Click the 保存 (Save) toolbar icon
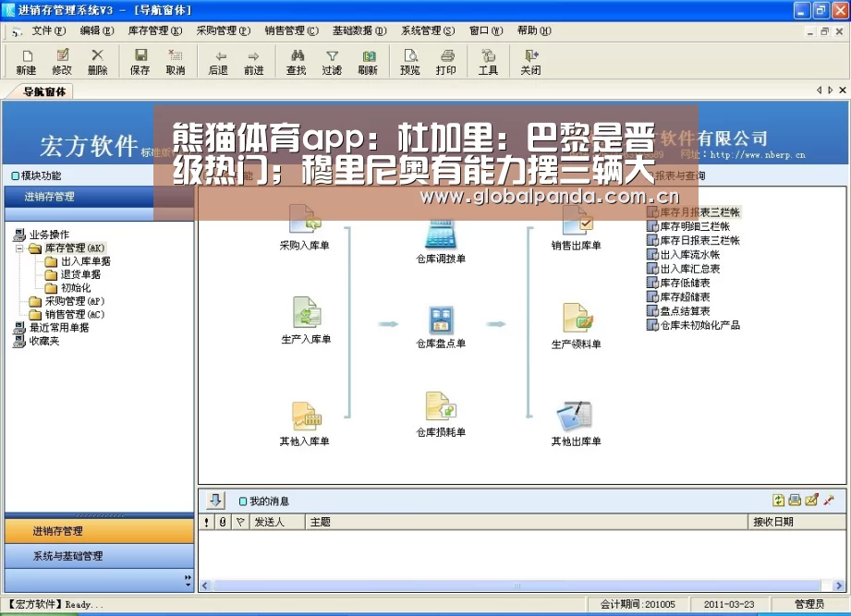 click(140, 62)
